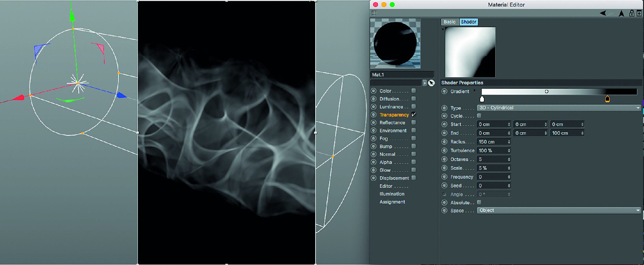Toggle the lock icon in editor toolbar
644x265 pixels.
point(631,13)
